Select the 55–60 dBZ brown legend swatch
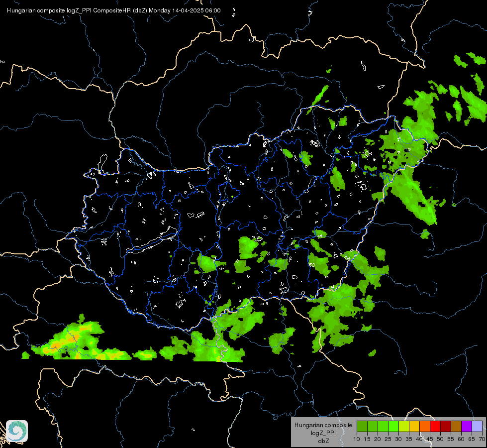487x448 pixels. tap(456, 426)
